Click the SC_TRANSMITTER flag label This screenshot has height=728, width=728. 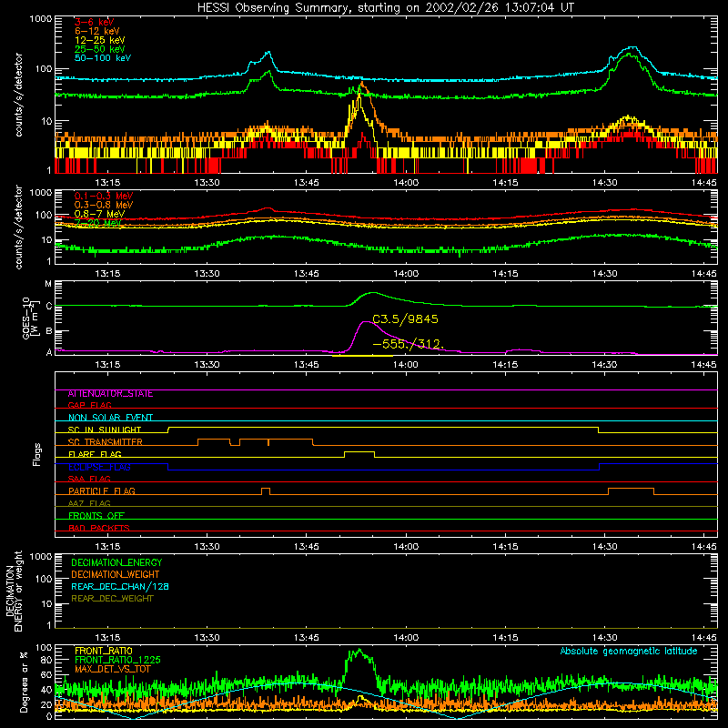click(x=105, y=442)
